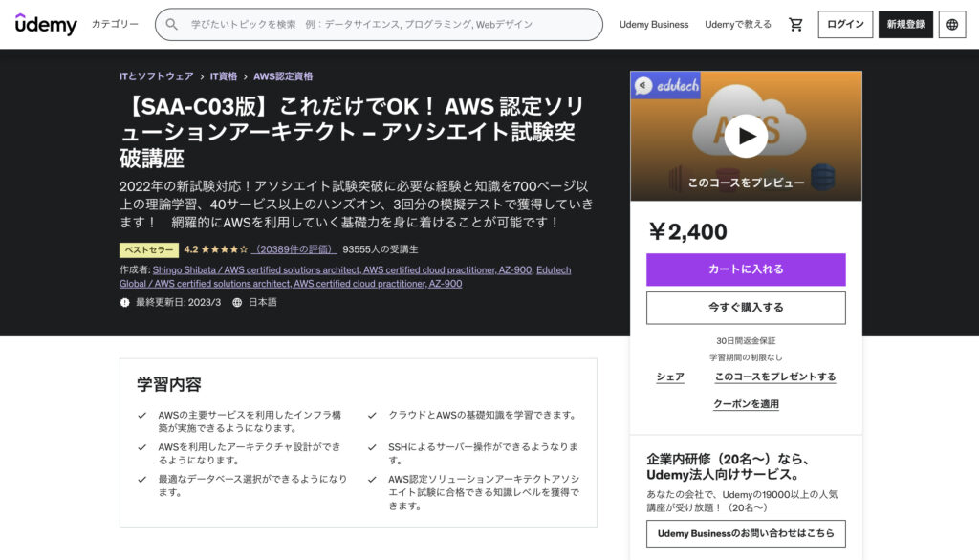Focus the course search field
979x560 pixels.
(x=379, y=24)
